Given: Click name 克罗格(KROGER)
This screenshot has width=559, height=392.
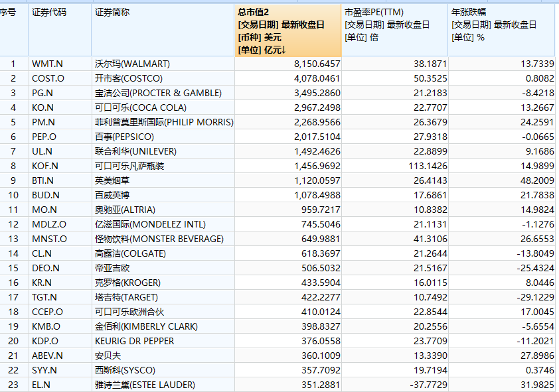Looking at the screenshot, I should [x=128, y=283].
